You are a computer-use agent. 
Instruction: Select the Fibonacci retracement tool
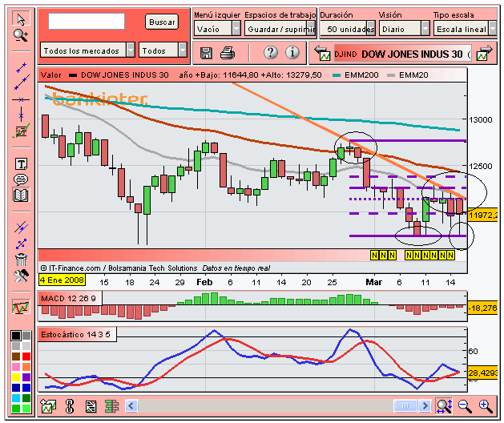click(21, 131)
